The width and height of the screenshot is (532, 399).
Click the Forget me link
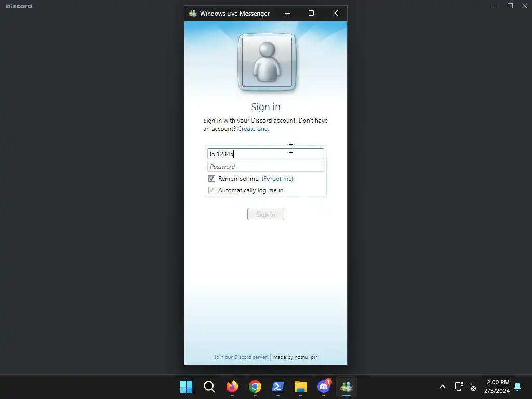click(277, 179)
